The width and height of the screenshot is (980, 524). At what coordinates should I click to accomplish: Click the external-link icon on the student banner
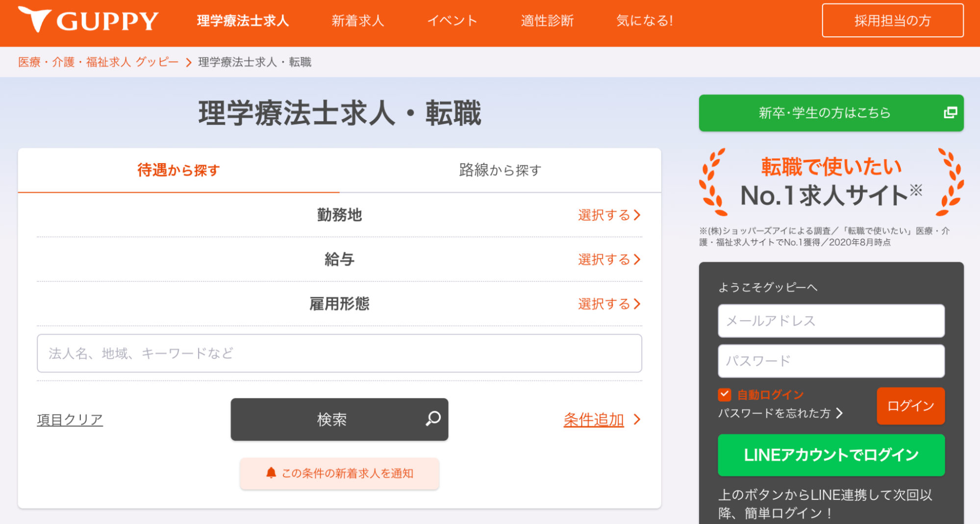952,113
